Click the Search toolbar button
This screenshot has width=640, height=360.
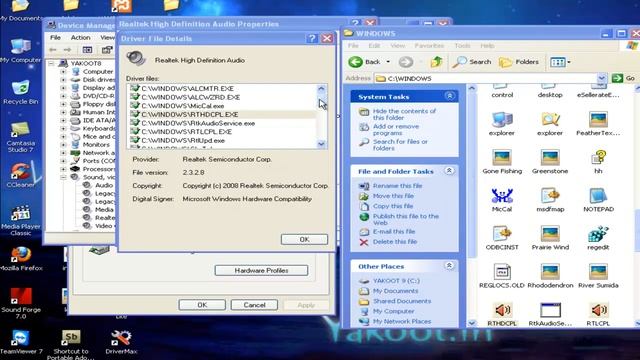[x=472, y=62]
